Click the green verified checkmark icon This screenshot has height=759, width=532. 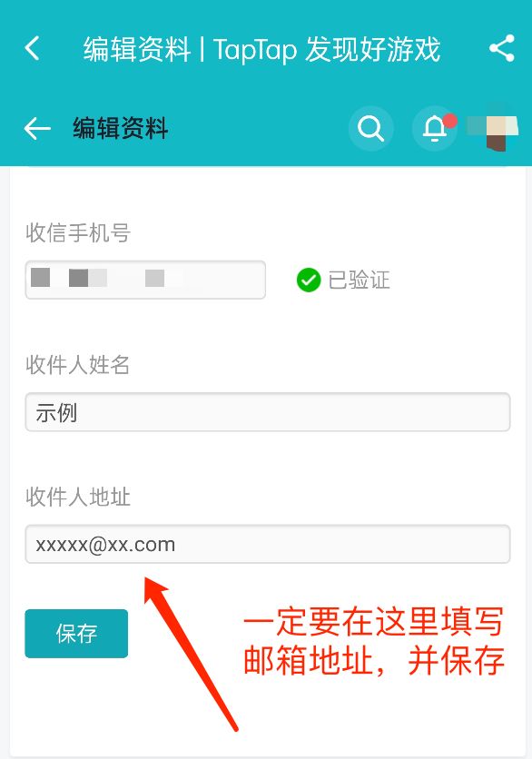coord(309,280)
